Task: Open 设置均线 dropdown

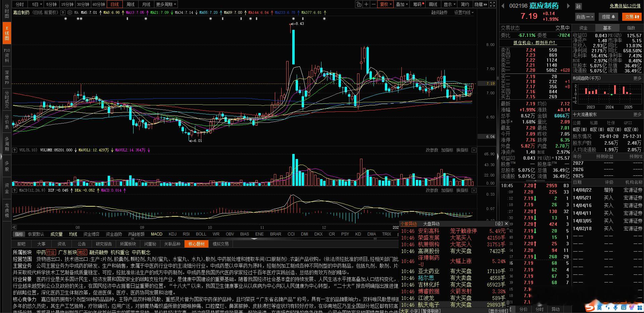Action: (464, 12)
